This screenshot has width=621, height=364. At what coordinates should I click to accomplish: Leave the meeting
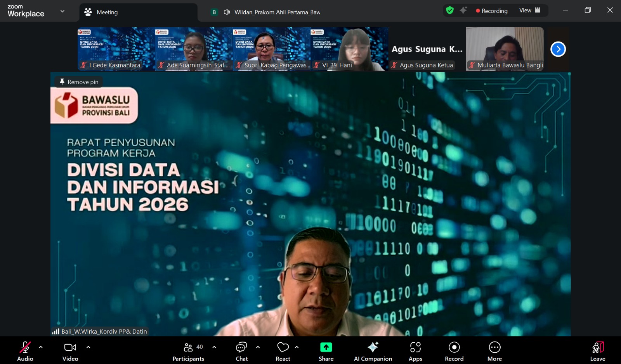[598, 351]
